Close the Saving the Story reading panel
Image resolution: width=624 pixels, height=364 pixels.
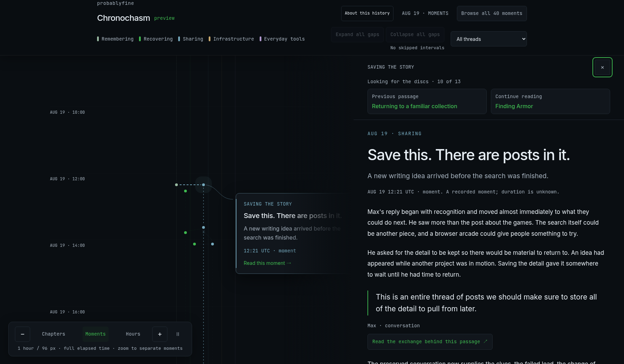603,67
